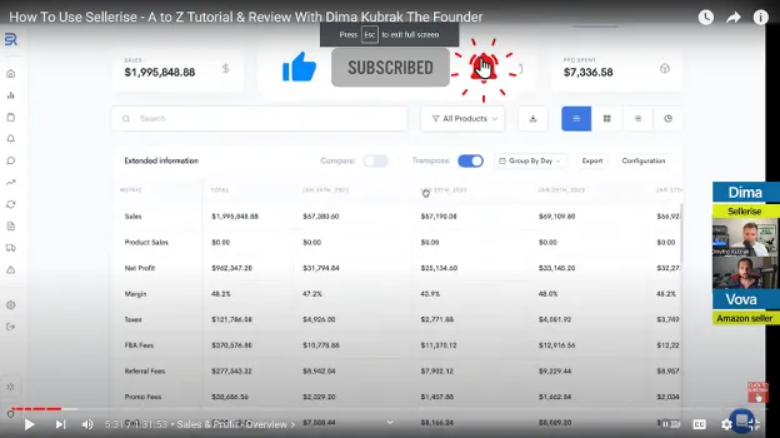Click the video title link
780x438 pixels.
pyautogui.click(x=246, y=17)
